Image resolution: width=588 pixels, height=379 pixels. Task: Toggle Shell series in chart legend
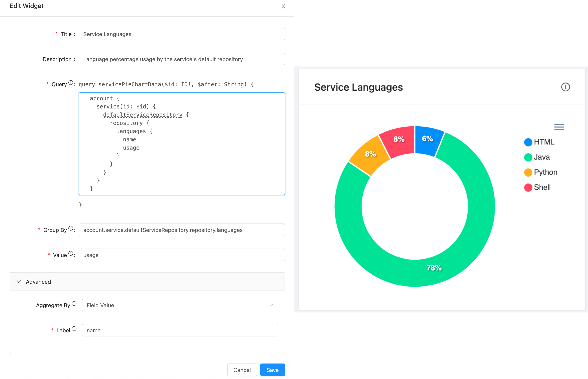coord(537,187)
